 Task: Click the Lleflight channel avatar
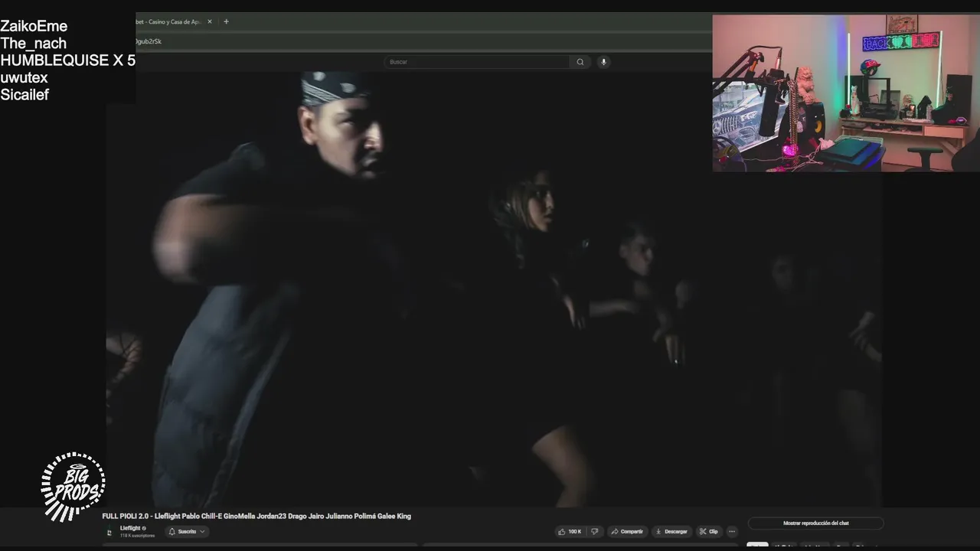[x=109, y=532]
